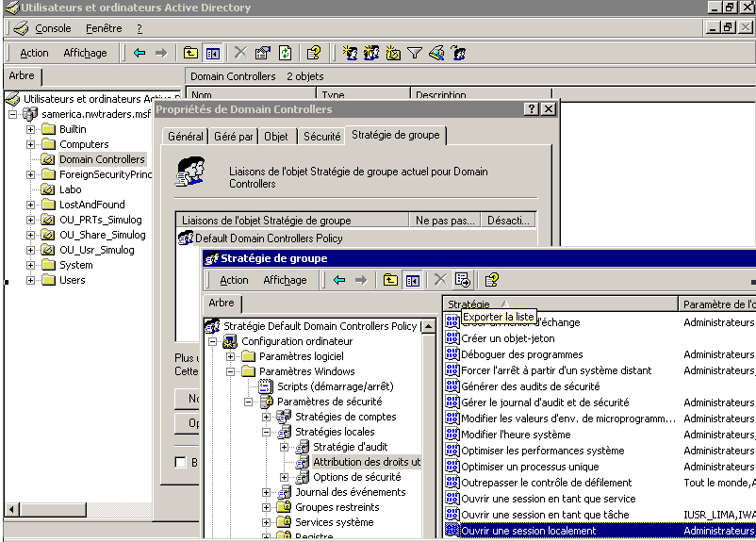
Task: Click the find objects icon in the toolbar
Action: pos(436,53)
